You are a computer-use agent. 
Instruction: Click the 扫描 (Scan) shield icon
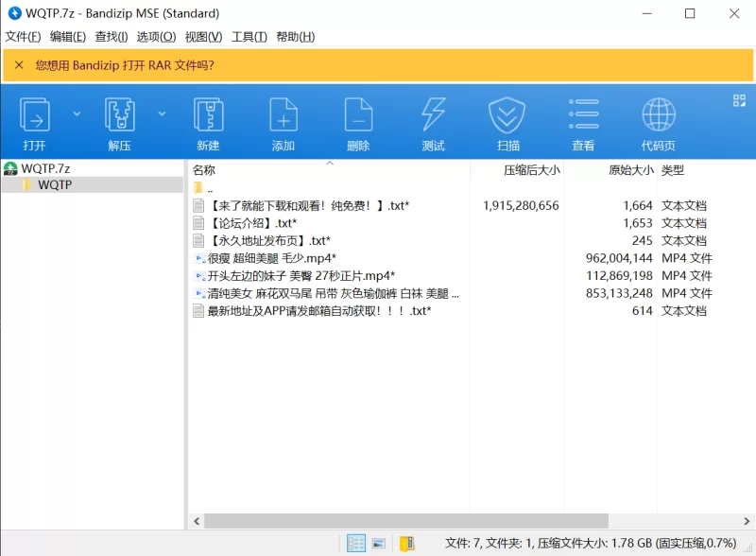pos(507,114)
